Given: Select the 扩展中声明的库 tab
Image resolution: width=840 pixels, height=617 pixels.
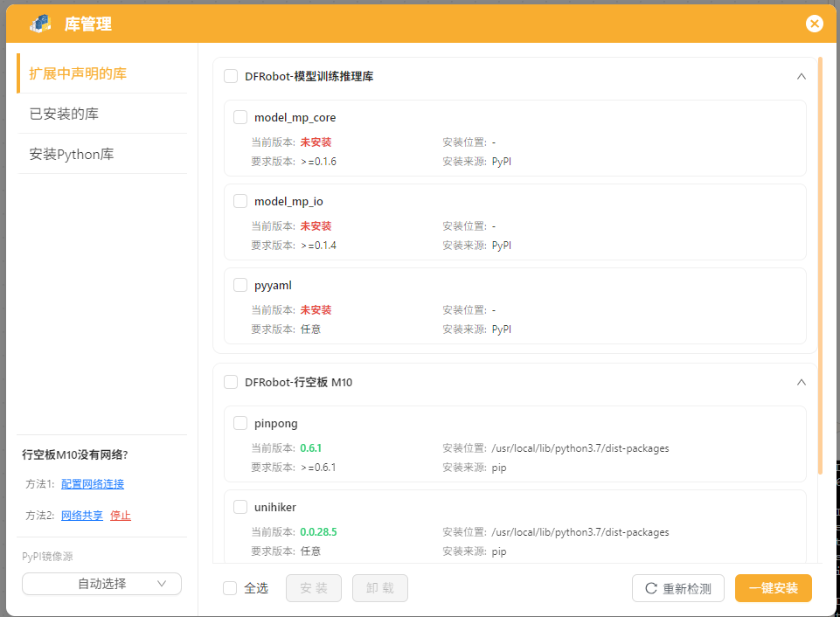Looking at the screenshot, I should 101,73.
